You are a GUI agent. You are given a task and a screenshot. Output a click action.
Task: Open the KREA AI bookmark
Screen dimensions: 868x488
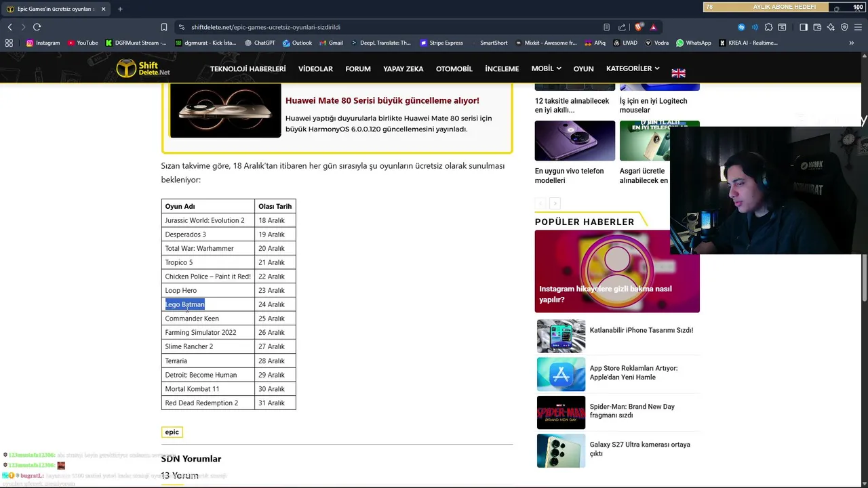pyautogui.click(x=748, y=43)
